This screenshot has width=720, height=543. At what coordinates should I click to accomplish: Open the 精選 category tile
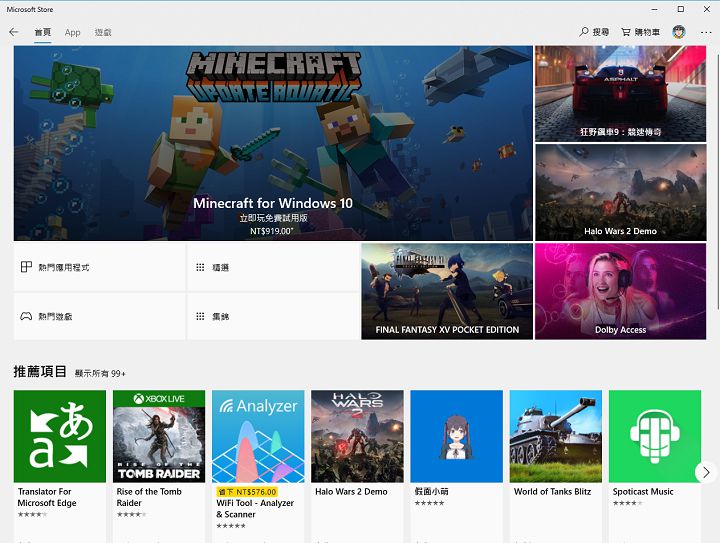point(272,267)
